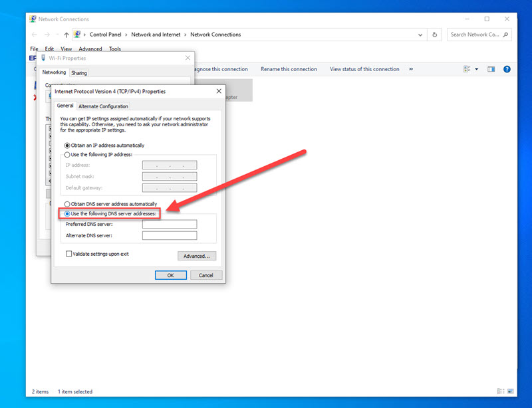The height and width of the screenshot is (408, 532).
Task: Toggle the preview pane icon
Action: pos(491,69)
